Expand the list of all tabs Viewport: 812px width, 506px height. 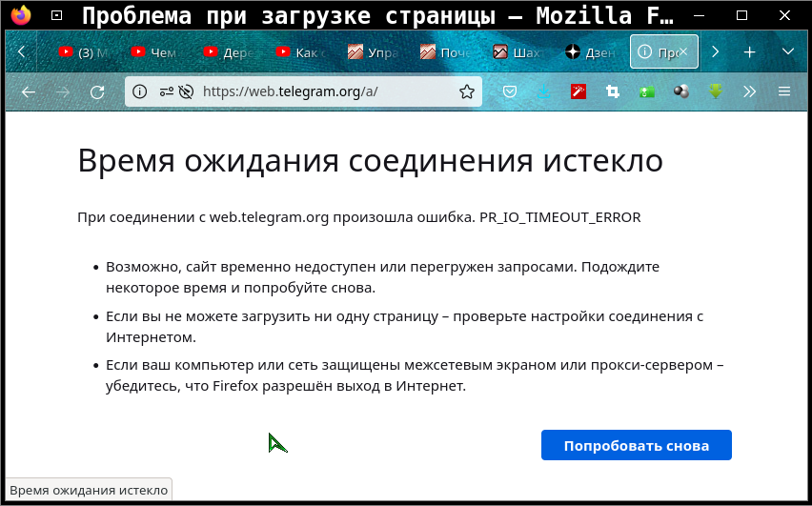[787, 51]
